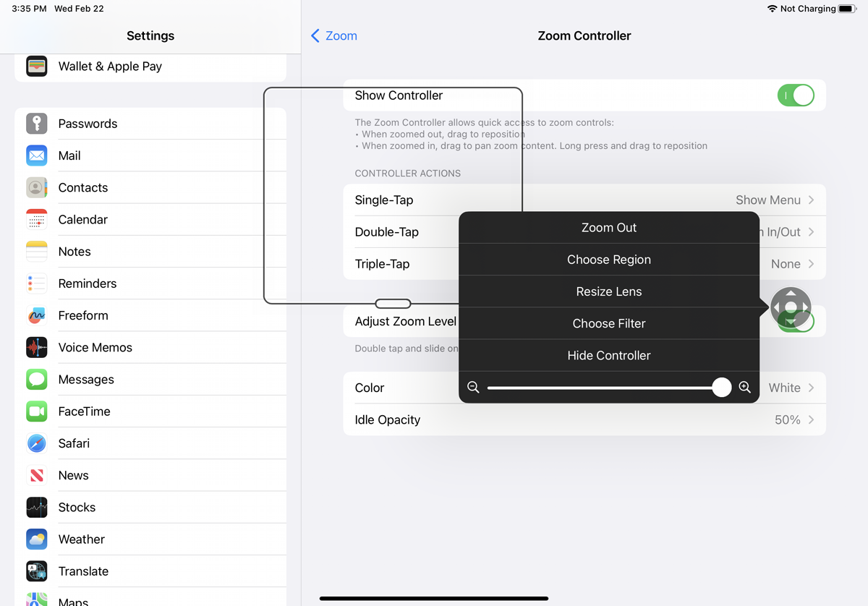This screenshot has width=868, height=606.
Task: Tap the Zoom Controller joystick overlay
Action: pos(791,307)
